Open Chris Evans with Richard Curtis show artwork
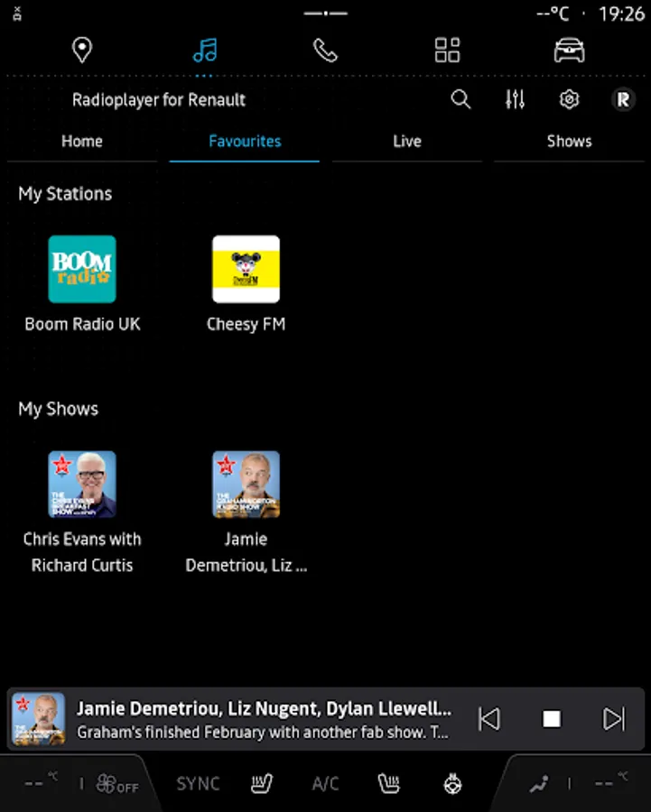Screen dimensions: 651x812 tap(82, 484)
